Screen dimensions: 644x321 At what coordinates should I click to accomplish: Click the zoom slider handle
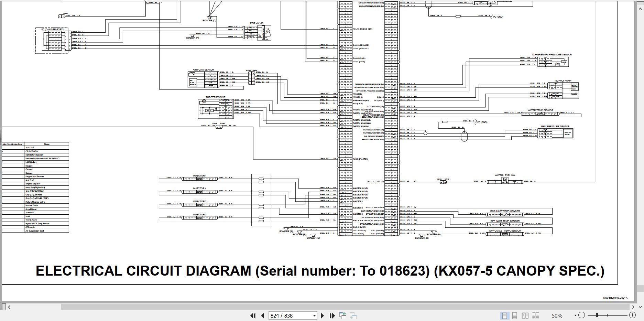(x=597, y=315)
